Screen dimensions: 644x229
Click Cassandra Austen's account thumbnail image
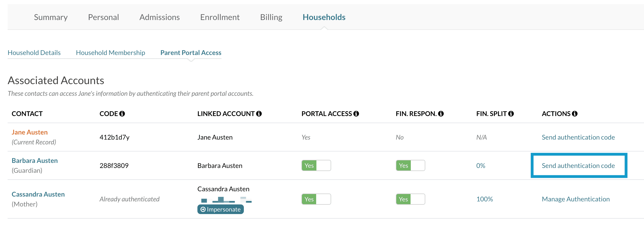225,200
